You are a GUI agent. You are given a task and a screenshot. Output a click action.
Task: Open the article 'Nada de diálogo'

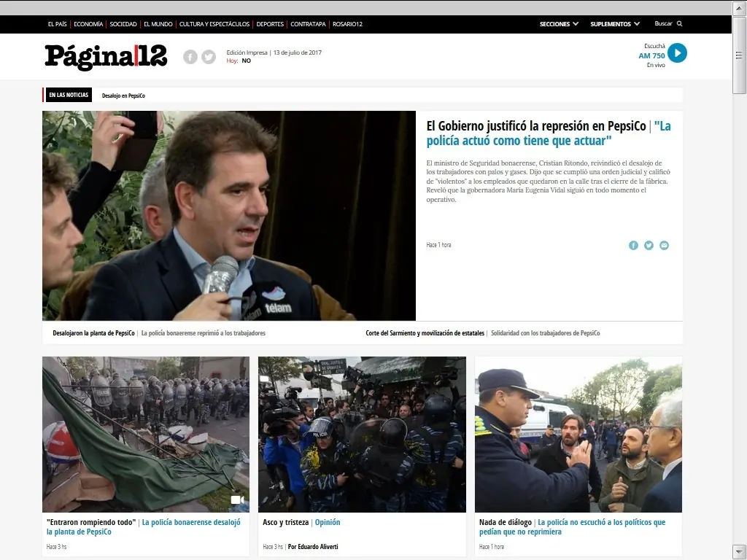(505, 522)
